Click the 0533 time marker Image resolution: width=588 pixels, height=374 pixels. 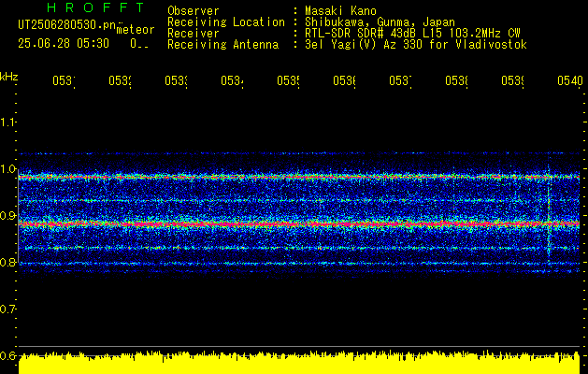[176, 80]
